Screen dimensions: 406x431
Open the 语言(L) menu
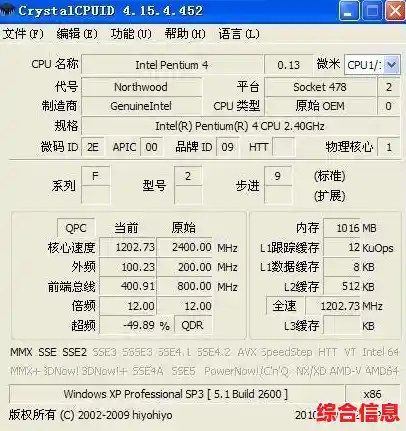pos(239,34)
